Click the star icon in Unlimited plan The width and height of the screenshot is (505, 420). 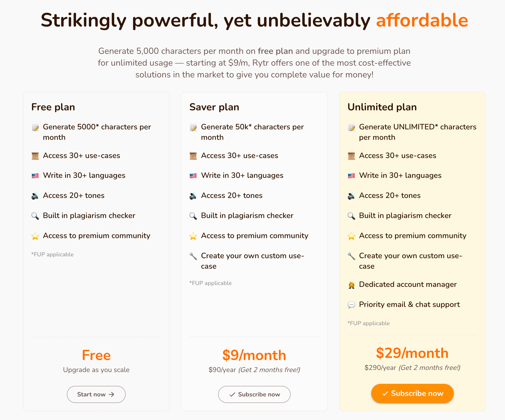pos(351,236)
